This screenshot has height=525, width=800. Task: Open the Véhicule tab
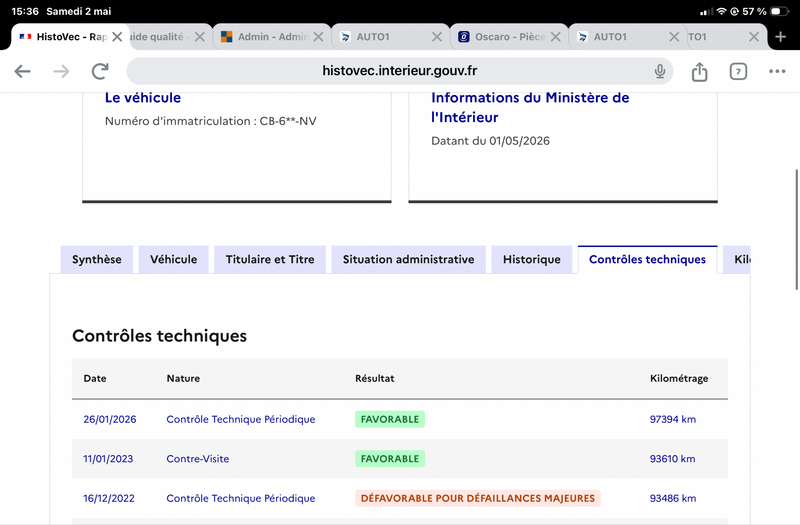click(x=173, y=259)
